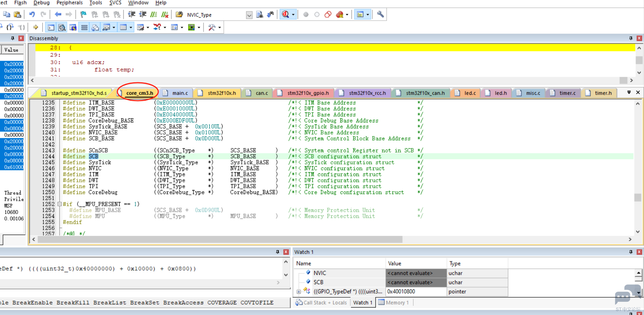Insert a breakpoint with grey circle icon
This screenshot has width=644, height=315.
[306, 15]
